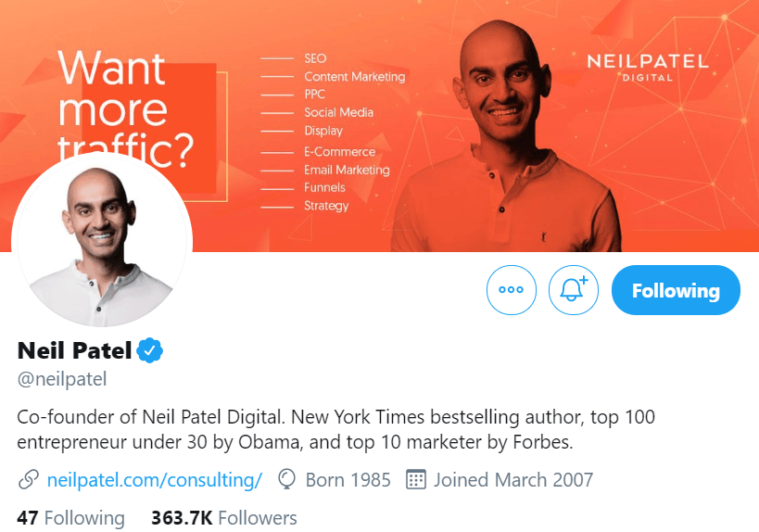Click the birthday balloon icon
The height and width of the screenshot is (532, 759).
pos(286,479)
